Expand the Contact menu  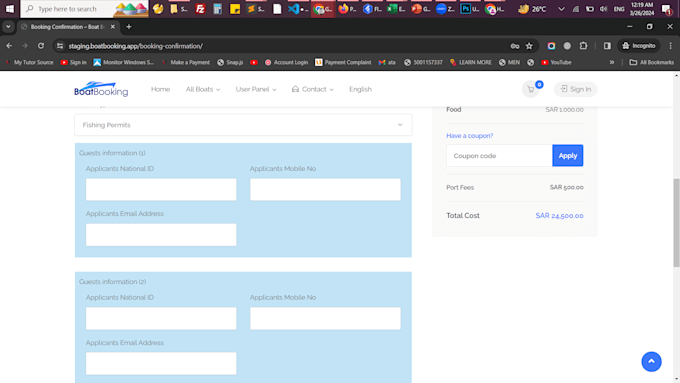313,89
